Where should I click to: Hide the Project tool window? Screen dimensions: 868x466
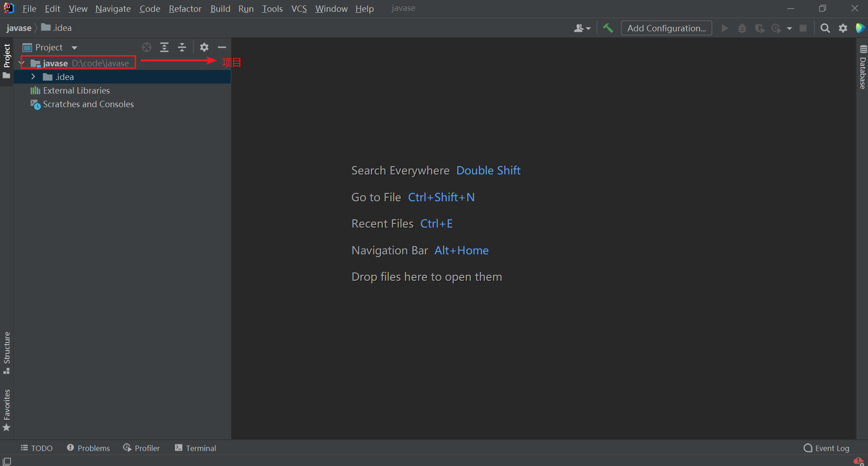[x=222, y=47]
